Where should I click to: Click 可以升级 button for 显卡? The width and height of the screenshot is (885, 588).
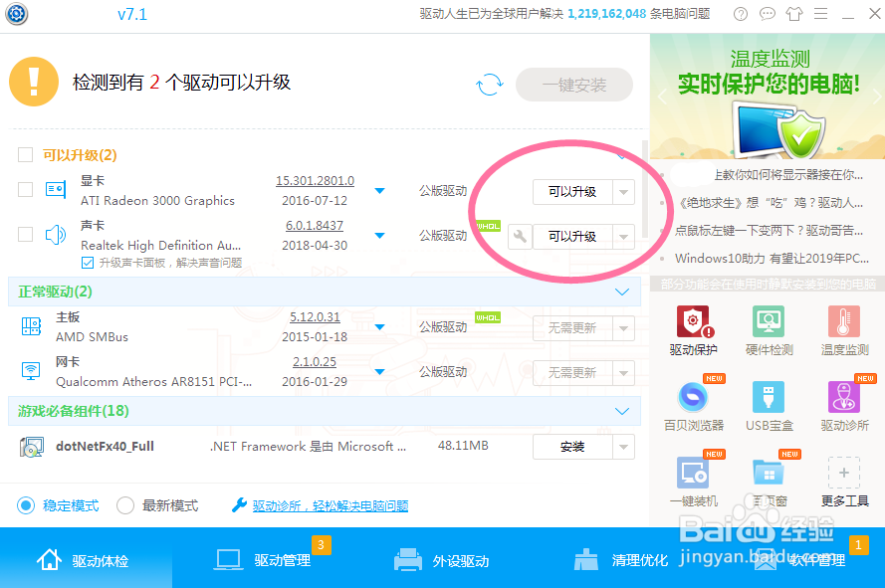[572, 192]
